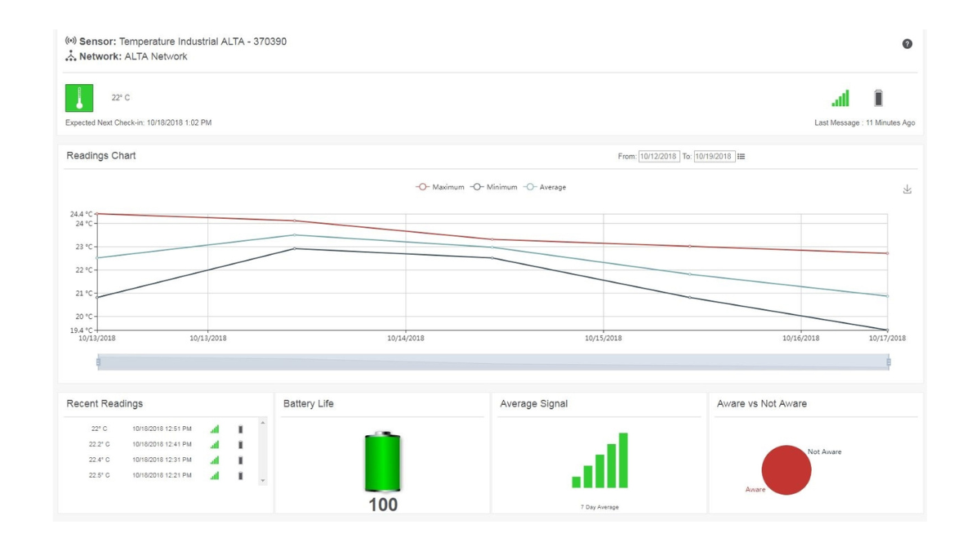Screen dimensions: 980x551
Task: Click the red Aware pie chart
Action: click(786, 470)
